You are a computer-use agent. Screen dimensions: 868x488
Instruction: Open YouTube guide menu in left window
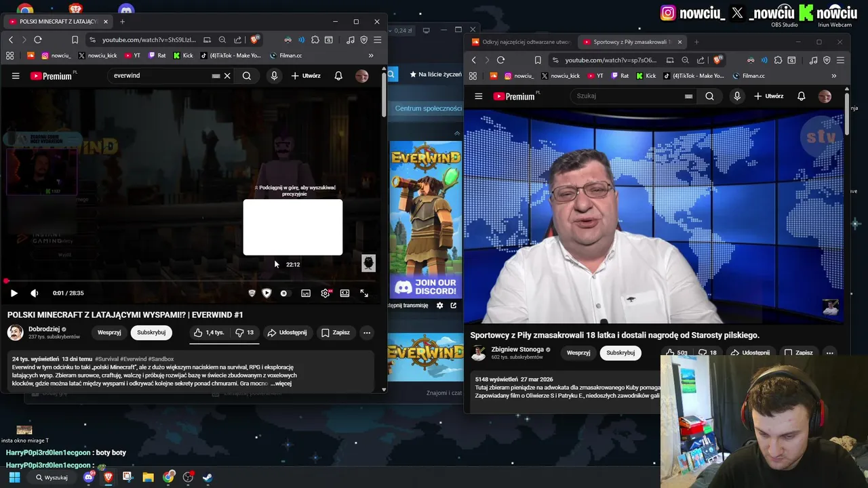click(16, 76)
